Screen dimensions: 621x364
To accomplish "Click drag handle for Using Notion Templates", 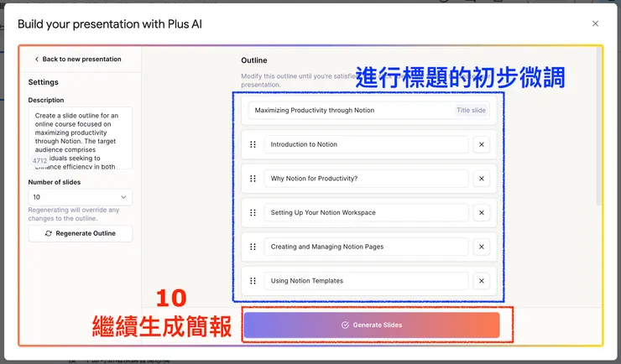I will pos(253,280).
